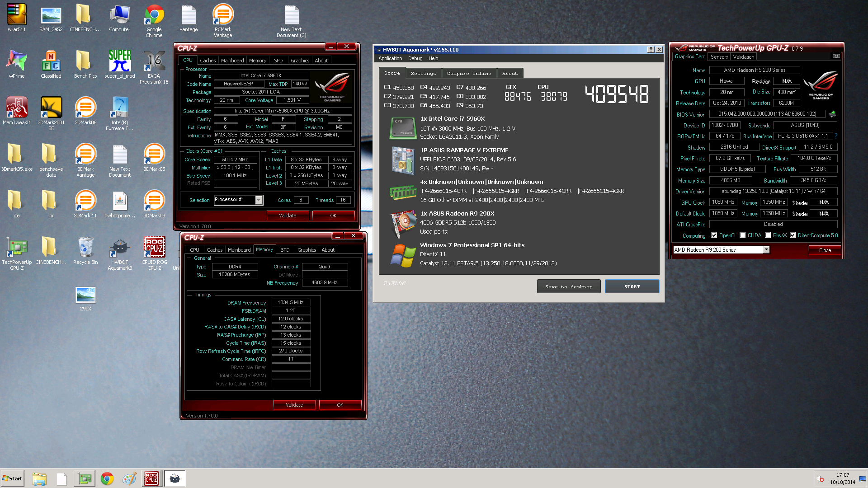Launch wPrime from the desktop
The image size is (868, 488).
click(x=17, y=64)
